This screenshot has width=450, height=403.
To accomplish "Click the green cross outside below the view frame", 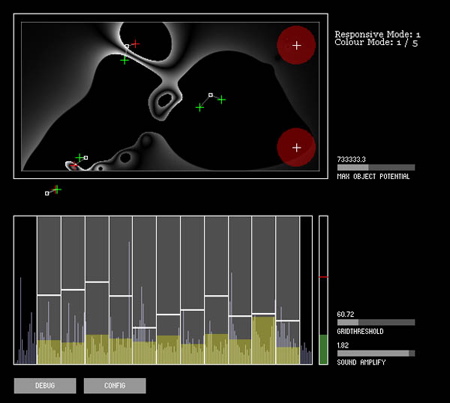I will coord(57,190).
